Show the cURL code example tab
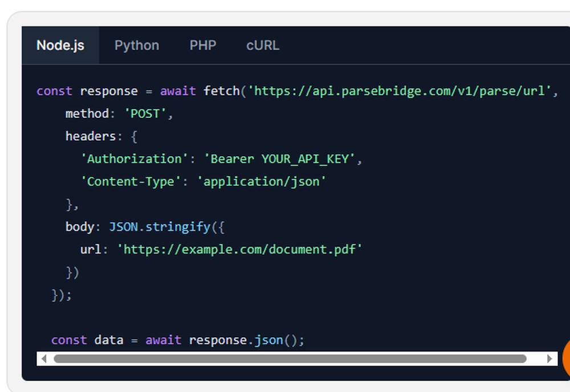The width and height of the screenshot is (570, 392). click(263, 46)
